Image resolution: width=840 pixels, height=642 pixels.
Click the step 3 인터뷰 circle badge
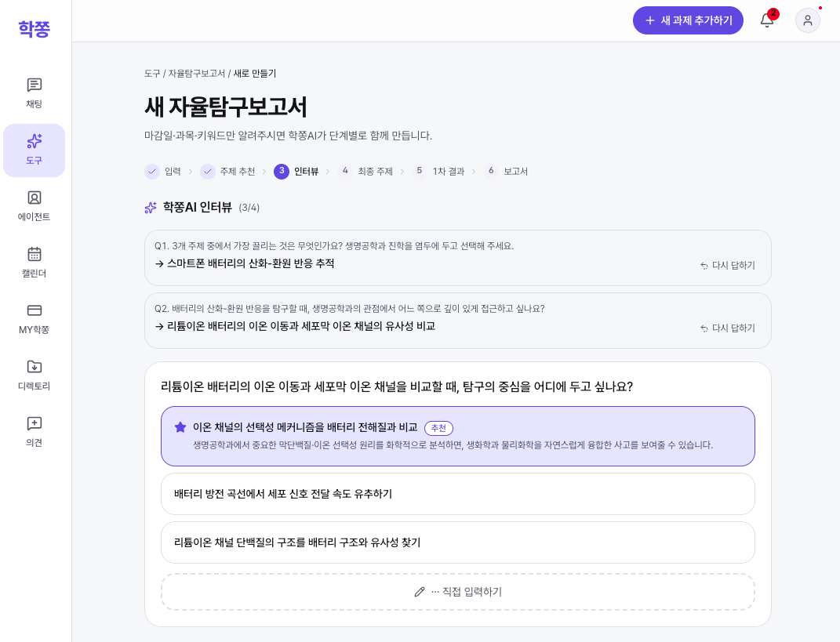[282, 172]
